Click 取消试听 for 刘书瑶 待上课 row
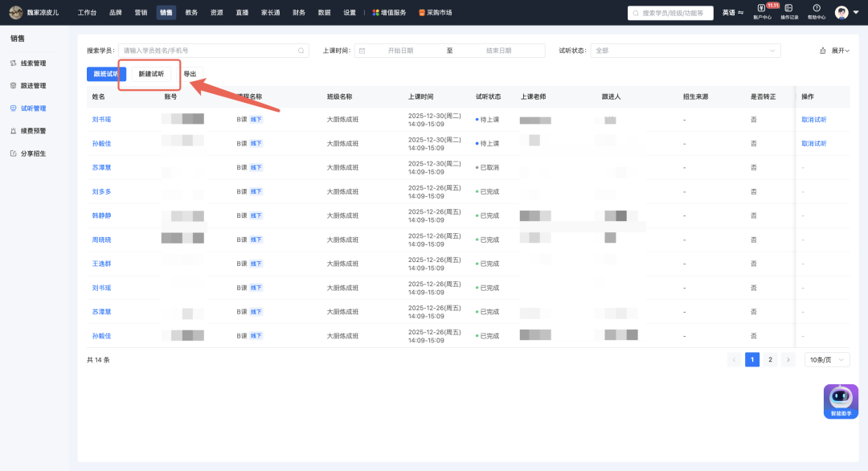Image resolution: width=868 pixels, height=471 pixels. pyautogui.click(x=813, y=120)
